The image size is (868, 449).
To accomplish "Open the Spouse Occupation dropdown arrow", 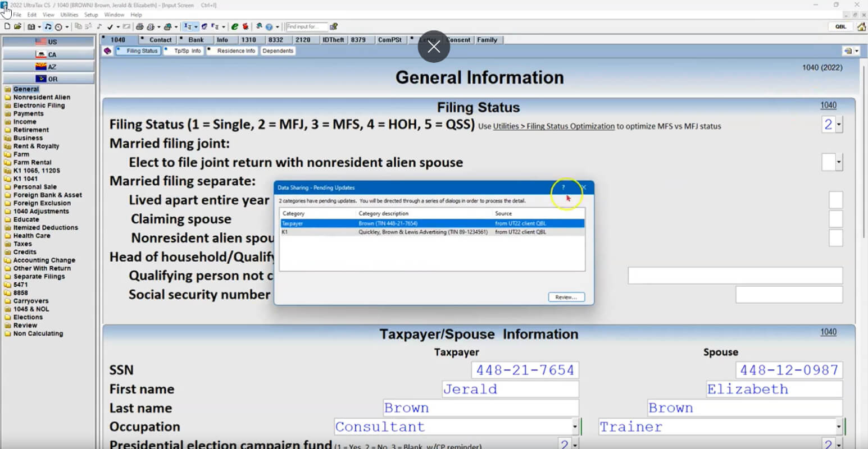I will click(x=839, y=427).
